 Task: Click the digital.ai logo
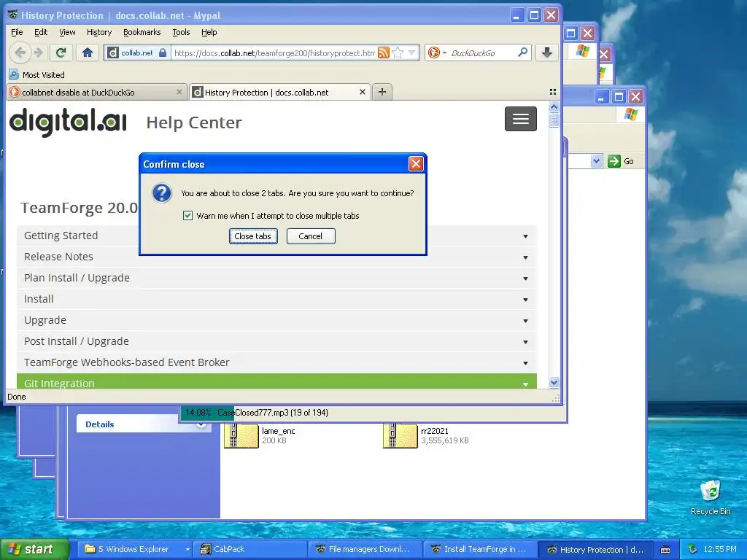pos(68,122)
